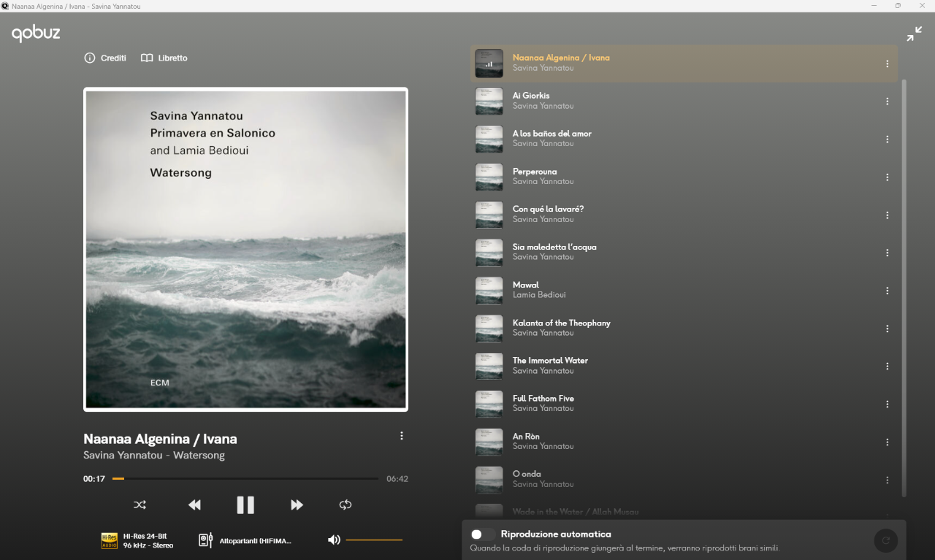Adjust the volume slider
Viewport: 935px width, 560px height.
point(374,540)
